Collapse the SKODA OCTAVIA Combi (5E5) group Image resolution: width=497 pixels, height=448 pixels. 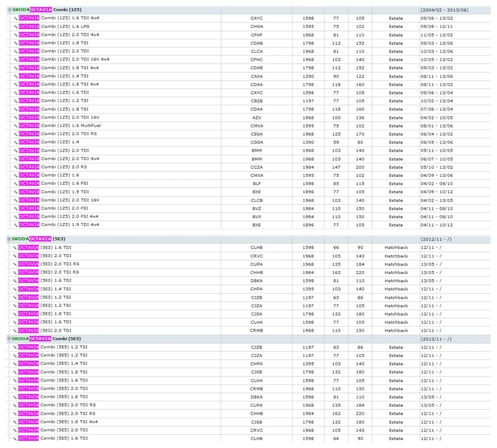point(9,339)
